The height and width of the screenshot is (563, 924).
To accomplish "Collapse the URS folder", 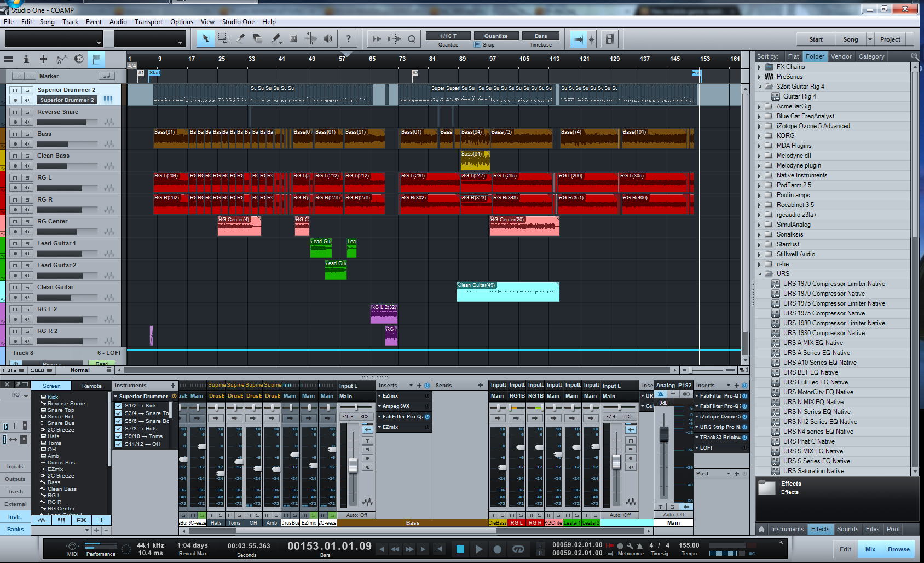I will tap(760, 274).
